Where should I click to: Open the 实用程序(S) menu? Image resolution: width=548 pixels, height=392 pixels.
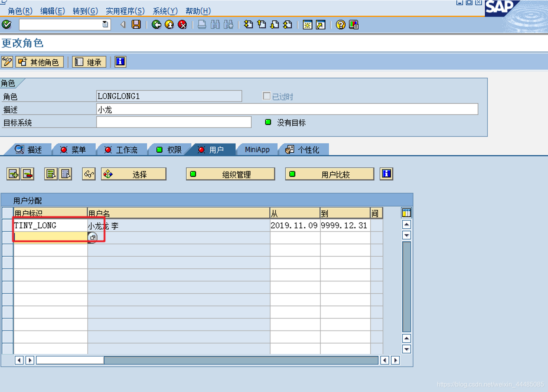pos(125,11)
